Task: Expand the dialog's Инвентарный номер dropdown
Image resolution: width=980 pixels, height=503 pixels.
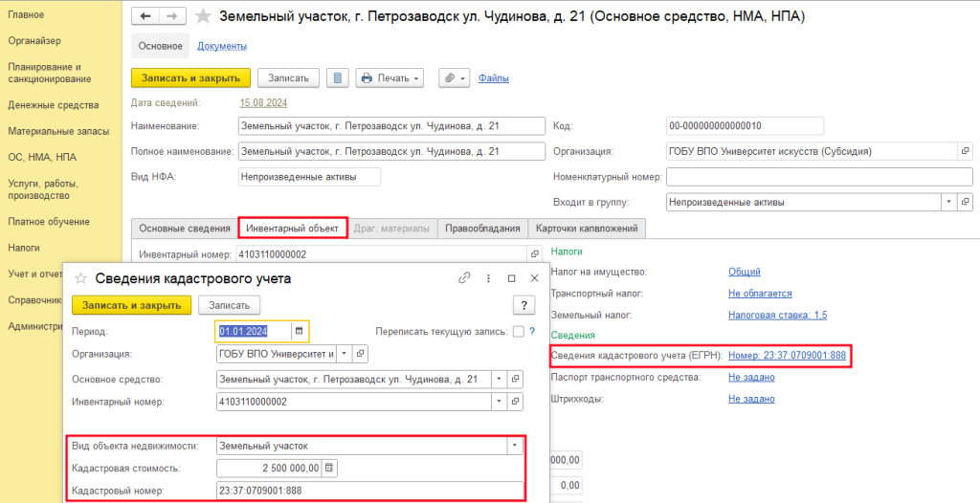Action: (500, 401)
